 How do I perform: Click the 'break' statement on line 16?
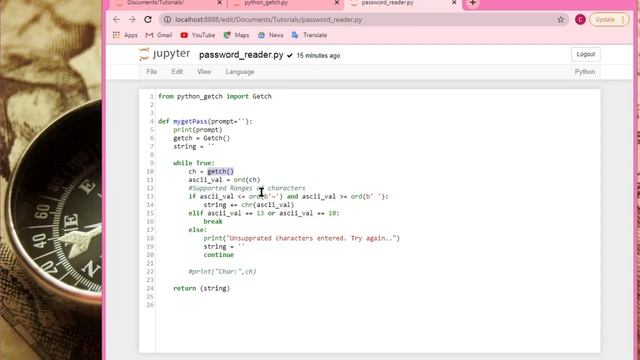(213, 221)
